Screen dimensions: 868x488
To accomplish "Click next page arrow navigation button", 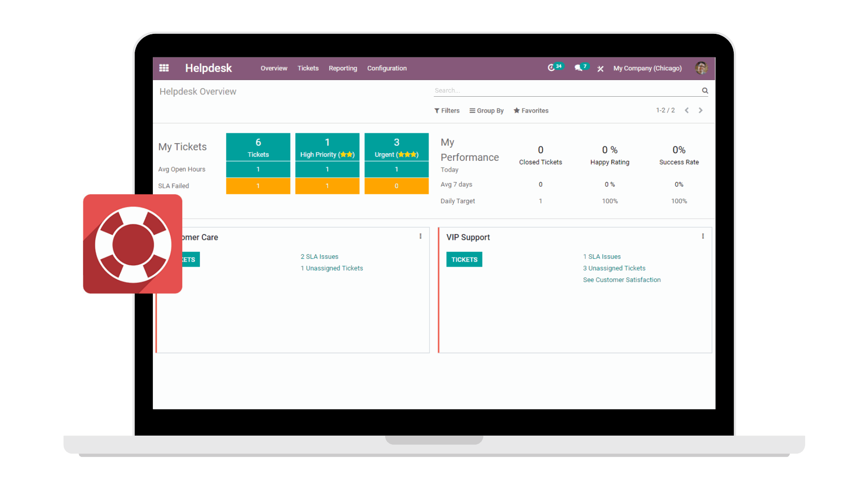I will (x=702, y=110).
